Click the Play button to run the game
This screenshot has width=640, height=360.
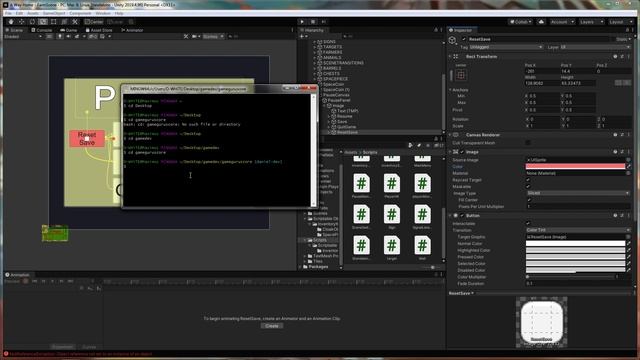(x=302, y=22)
